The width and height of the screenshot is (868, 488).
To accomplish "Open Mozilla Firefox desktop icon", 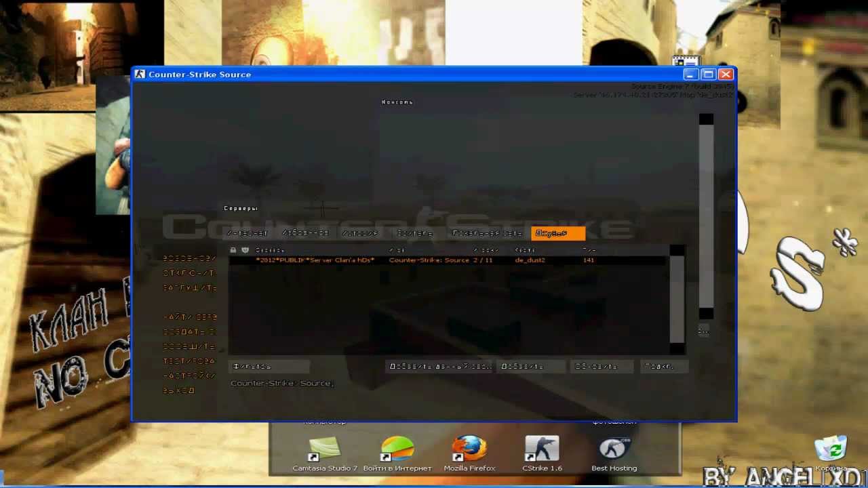I will 469,453.
